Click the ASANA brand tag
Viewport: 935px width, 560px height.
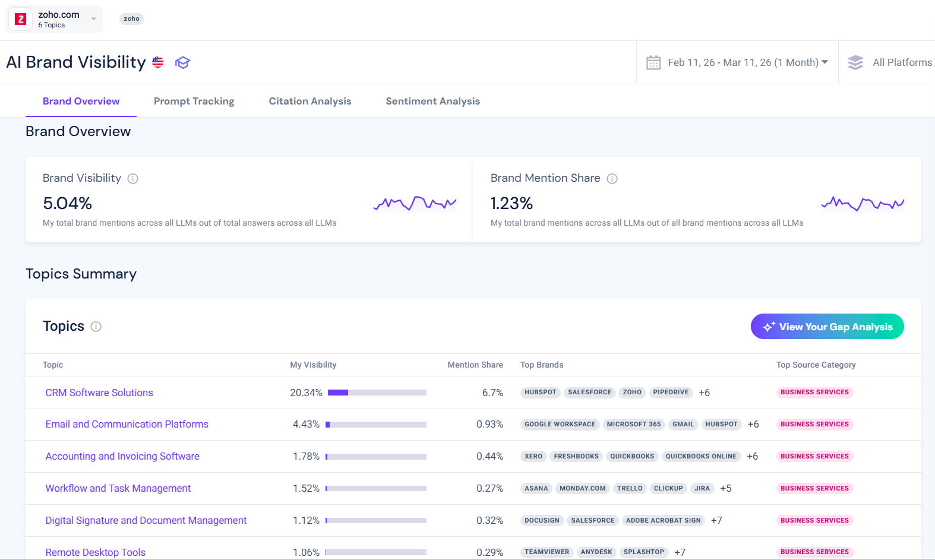(536, 488)
